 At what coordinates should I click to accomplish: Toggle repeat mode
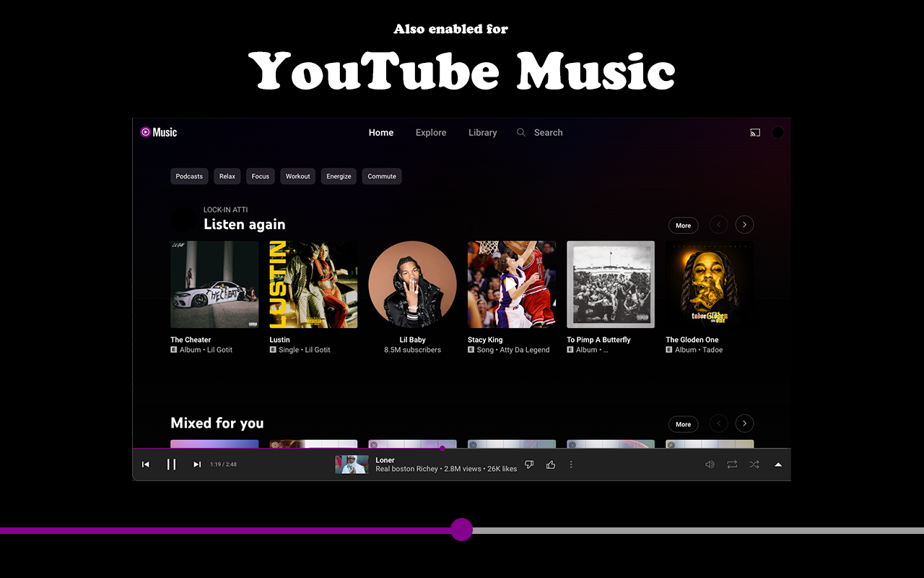pos(732,465)
